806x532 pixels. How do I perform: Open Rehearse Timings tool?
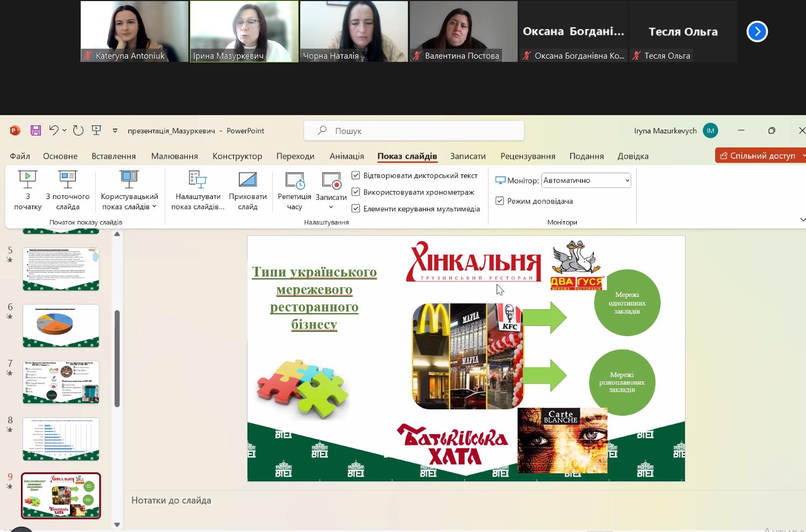point(294,180)
